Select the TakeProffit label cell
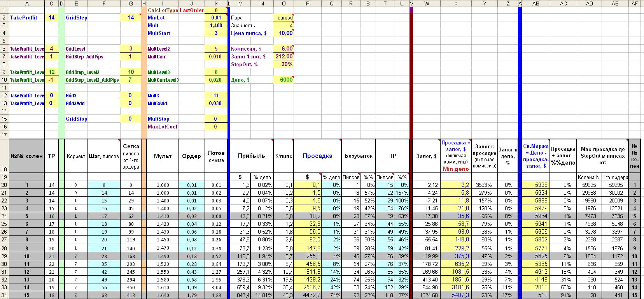 point(27,18)
